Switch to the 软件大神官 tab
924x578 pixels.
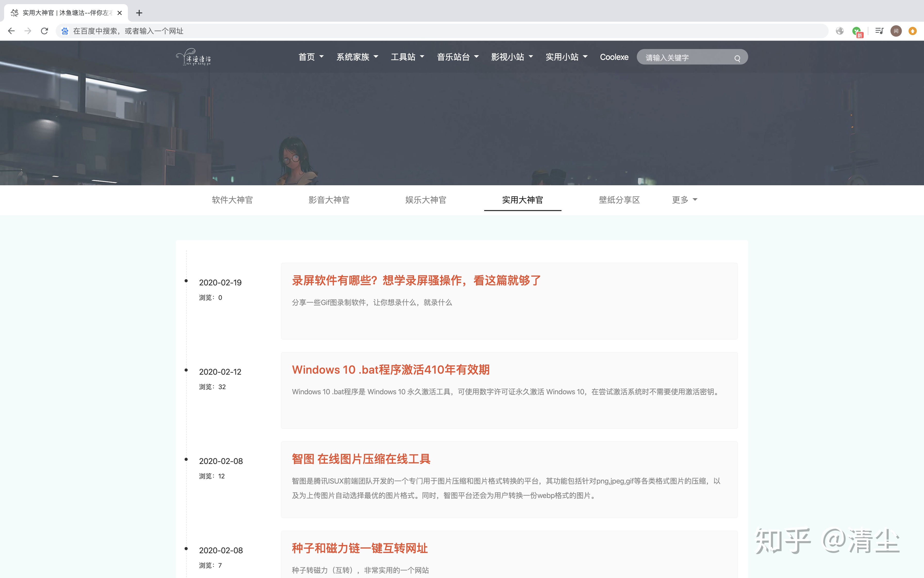tap(232, 199)
